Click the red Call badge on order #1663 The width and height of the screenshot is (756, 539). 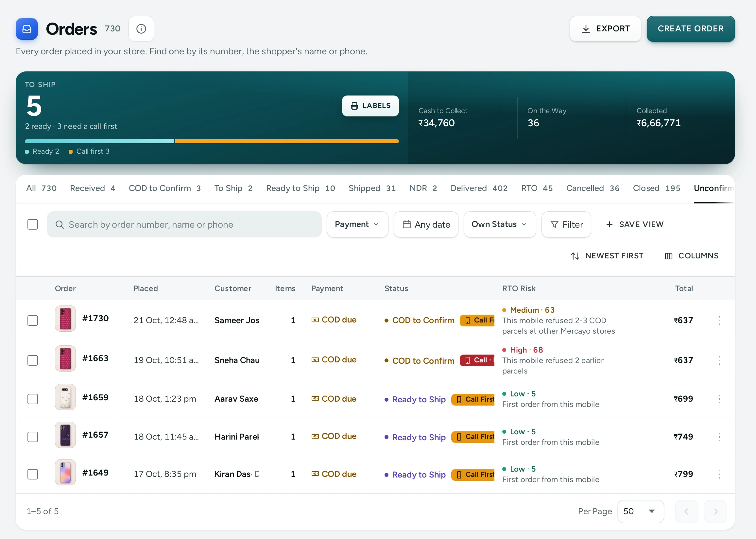(477, 360)
